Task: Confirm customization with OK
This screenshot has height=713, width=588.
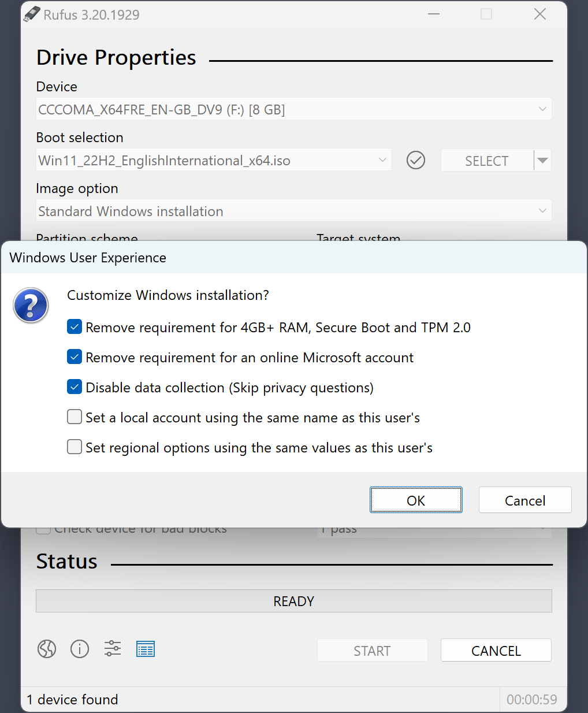Action: pos(415,500)
